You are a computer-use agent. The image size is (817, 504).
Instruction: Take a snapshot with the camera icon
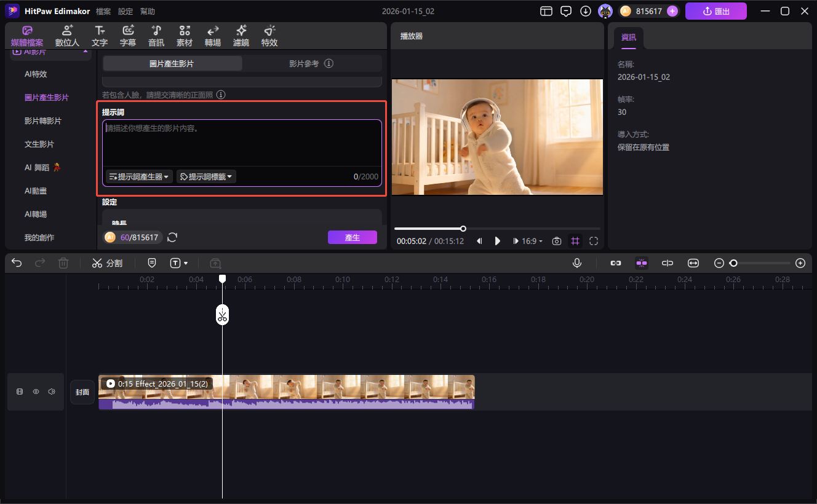point(556,242)
